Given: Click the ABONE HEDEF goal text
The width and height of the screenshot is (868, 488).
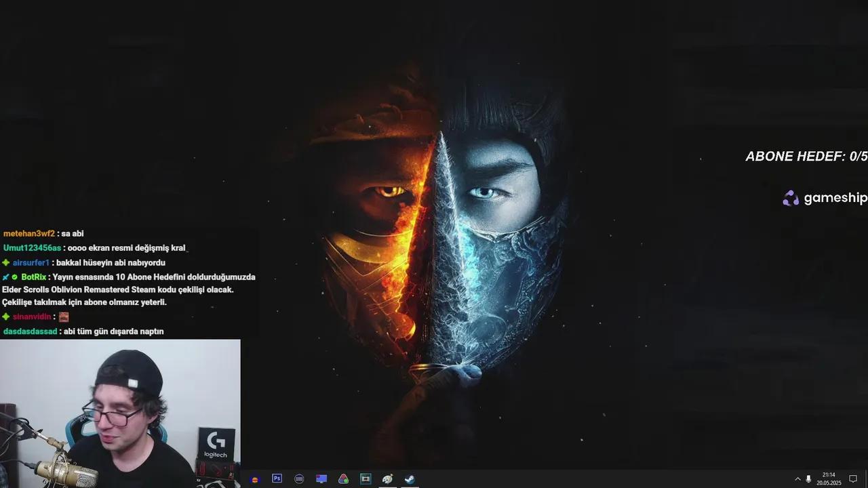Looking at the screenshot, I should tap(806, 156).
